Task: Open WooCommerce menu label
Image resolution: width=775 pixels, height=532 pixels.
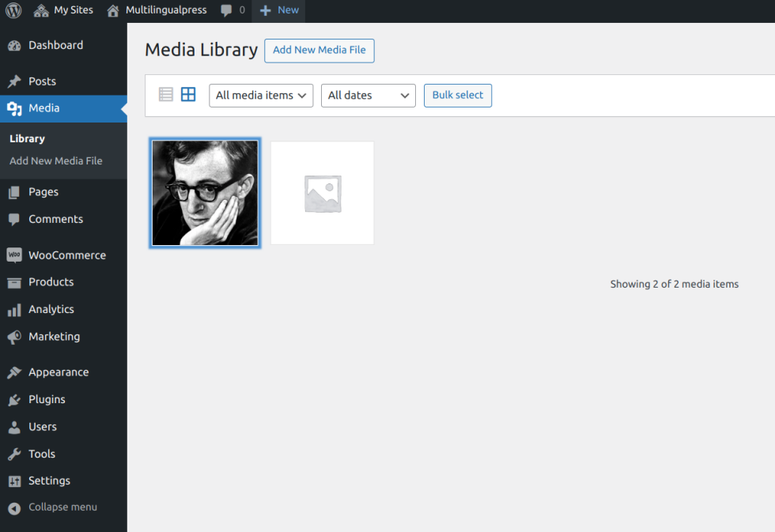Action: tap(67, 255)
